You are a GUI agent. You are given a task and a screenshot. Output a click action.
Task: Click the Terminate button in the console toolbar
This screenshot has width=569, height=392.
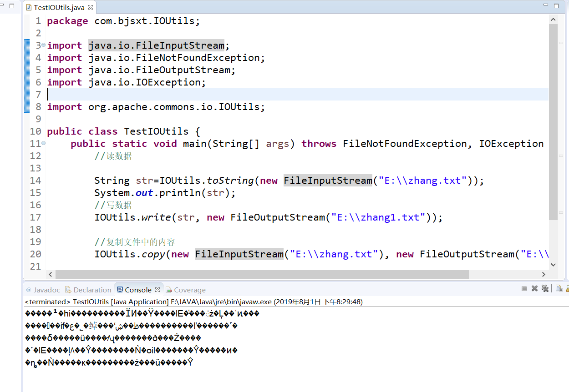tap(524, 288)
